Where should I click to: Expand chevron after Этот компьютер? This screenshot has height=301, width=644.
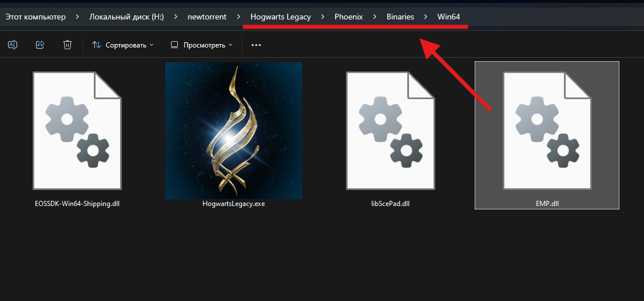tap(78, 17)
